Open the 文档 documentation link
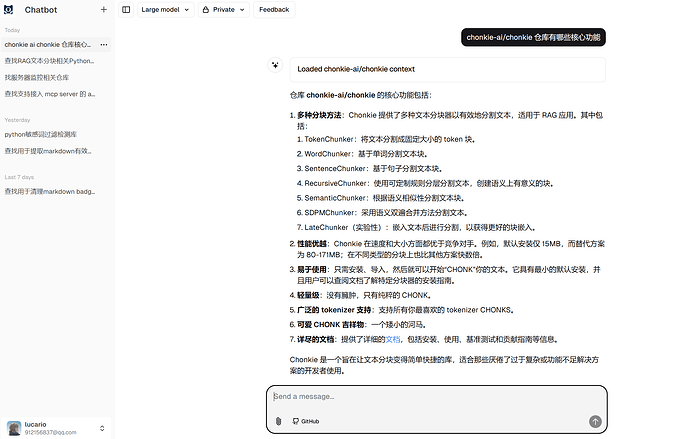 point(393,339)
